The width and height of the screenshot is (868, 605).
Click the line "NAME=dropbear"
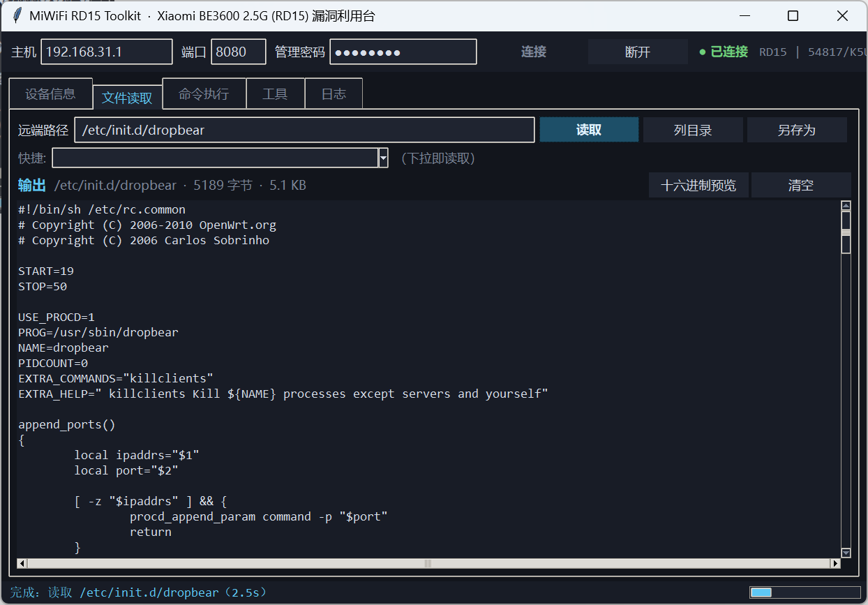point(63,348)
